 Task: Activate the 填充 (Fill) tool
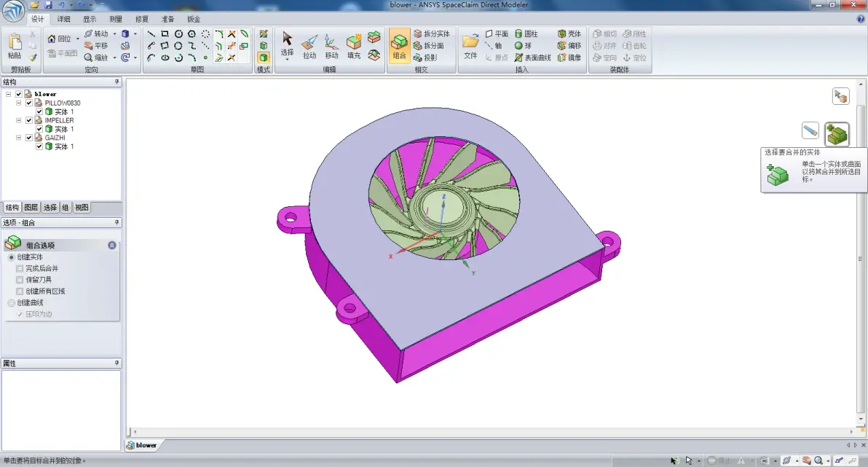point(354,47)
